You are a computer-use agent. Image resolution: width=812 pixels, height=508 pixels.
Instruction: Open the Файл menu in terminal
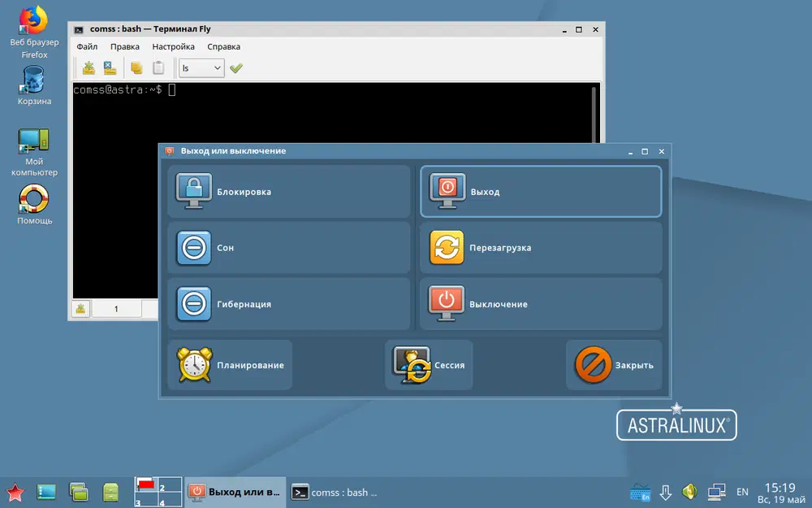tap(87, 46)
